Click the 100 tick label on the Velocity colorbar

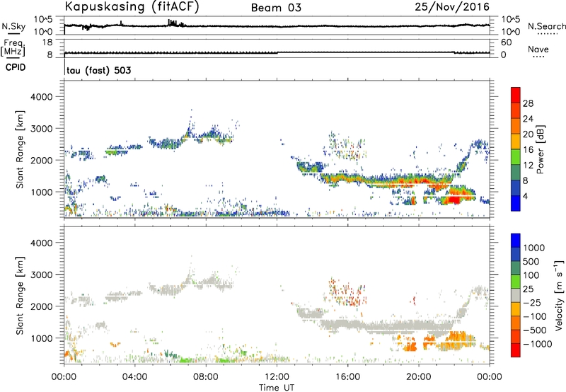point(531,275)
